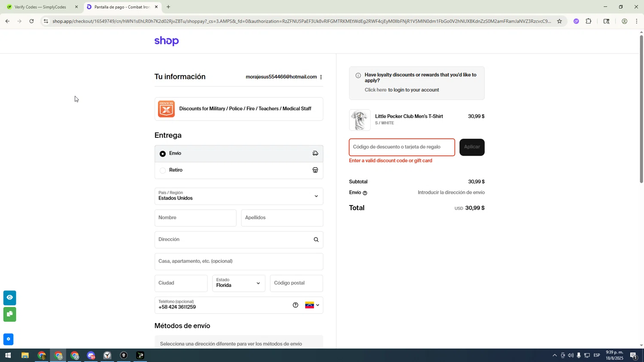This screenshot has height=362, width=644.
Task: Select the Envío delivery option
Action: click(x=239, y=154)
